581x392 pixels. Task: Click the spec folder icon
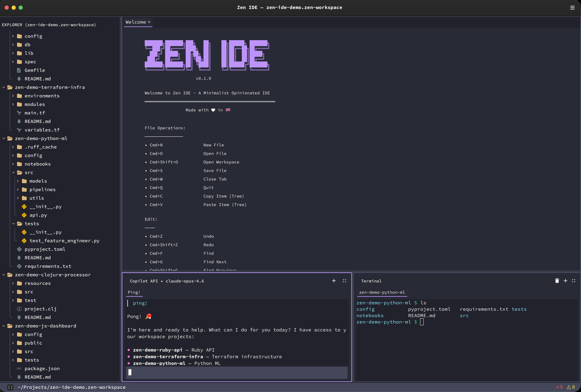[x=19, y=62]
